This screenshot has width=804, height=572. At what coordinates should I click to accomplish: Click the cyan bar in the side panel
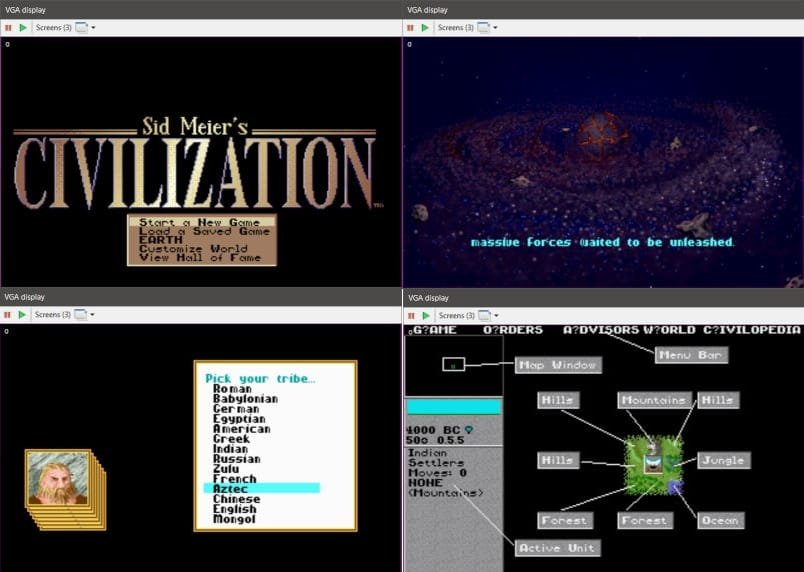pos(454,407)
